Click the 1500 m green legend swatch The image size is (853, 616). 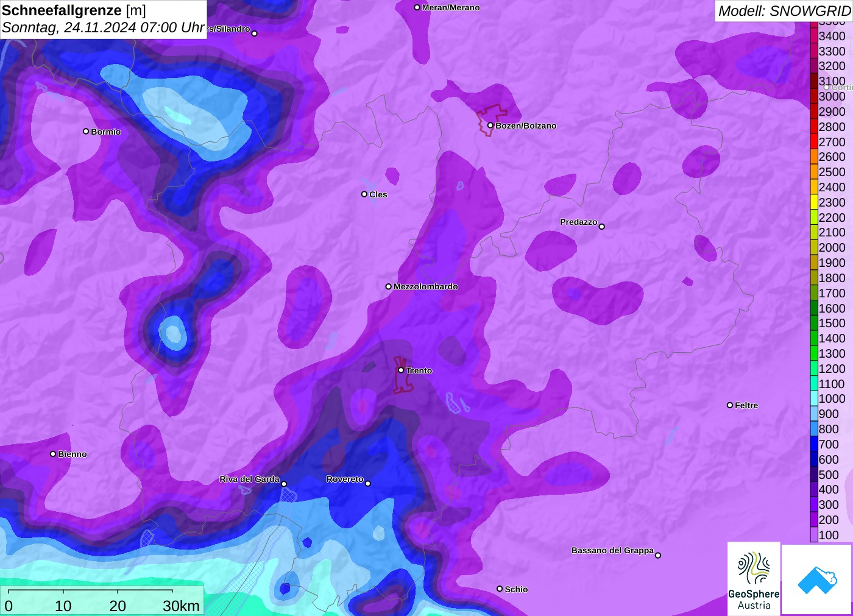point(814,323)
